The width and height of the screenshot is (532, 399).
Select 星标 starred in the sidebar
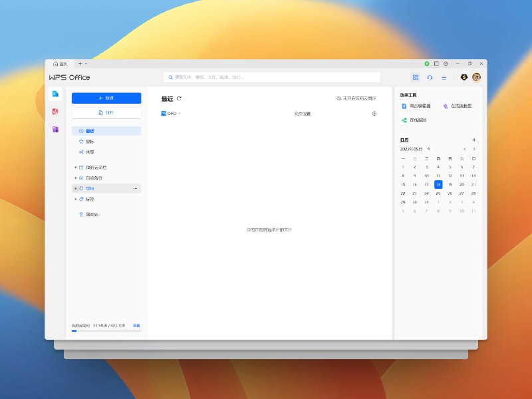89,142
